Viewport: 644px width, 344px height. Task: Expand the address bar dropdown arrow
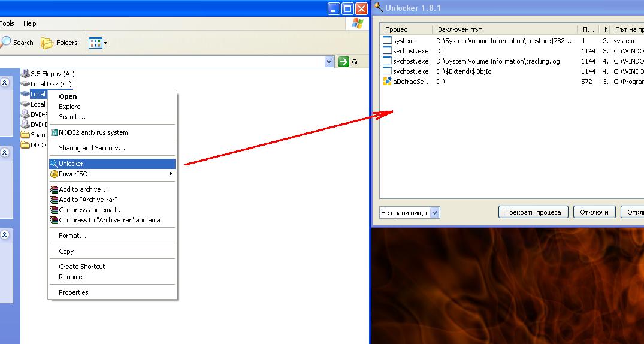(x=329, y=62)
